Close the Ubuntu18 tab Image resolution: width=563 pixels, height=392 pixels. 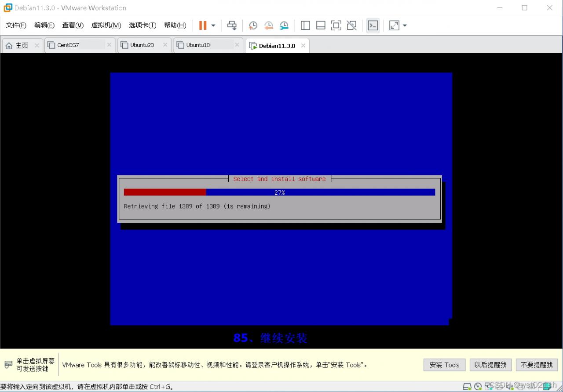(237, 45)
